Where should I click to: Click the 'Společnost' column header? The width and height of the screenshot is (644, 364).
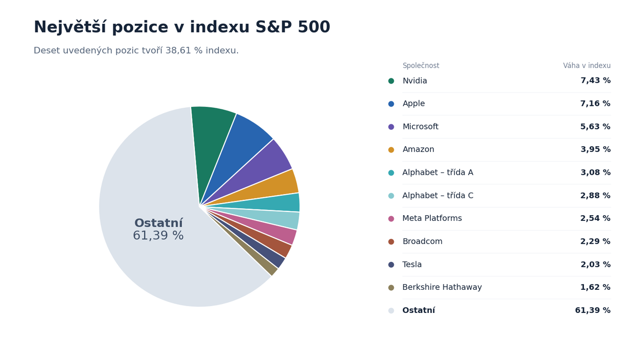(421, 66)
